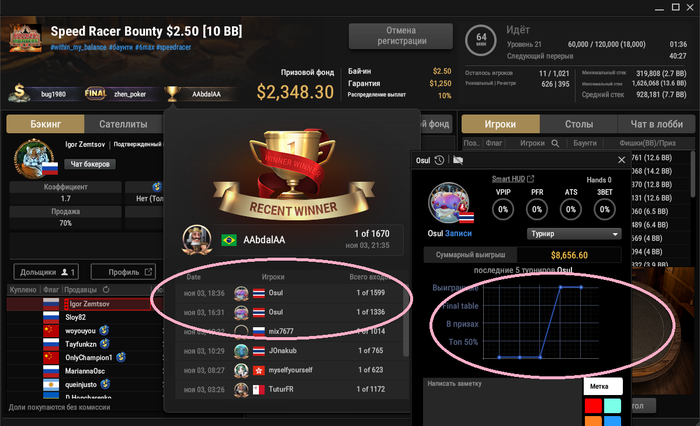Click the coin badge next to woyouyou
The image size is (700, 426).
pos(104,330)
